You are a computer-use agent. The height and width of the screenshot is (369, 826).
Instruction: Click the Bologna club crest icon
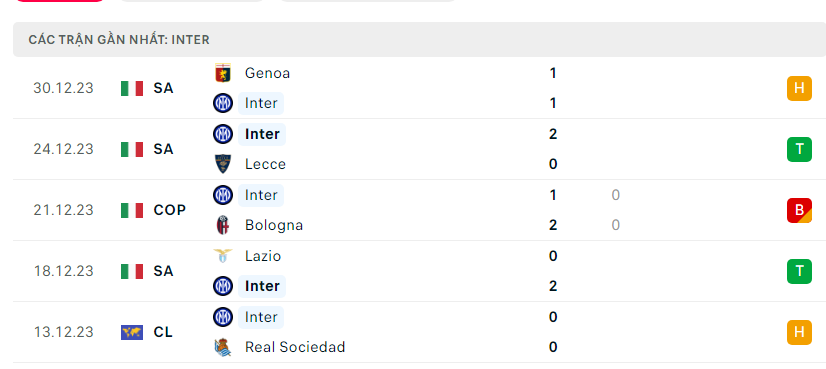point(223,225)
